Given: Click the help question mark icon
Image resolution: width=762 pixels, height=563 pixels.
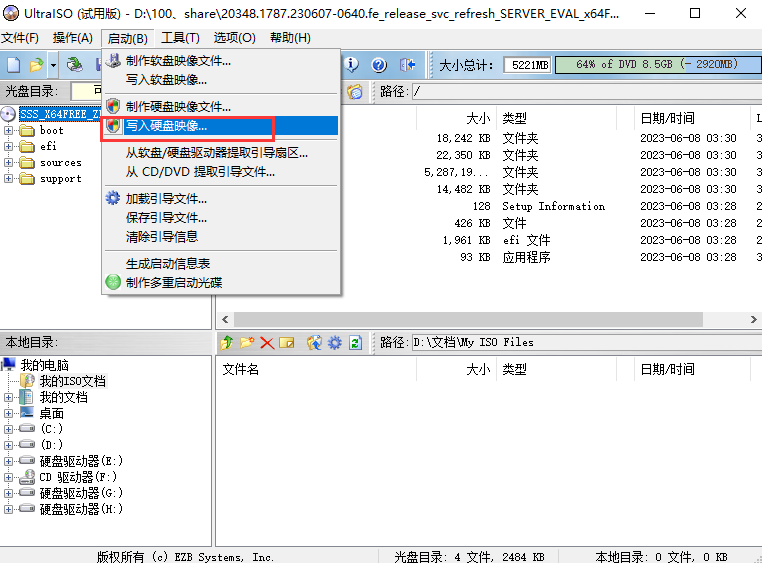Looking at the screenshot, I should pyautogui.click(x=379, y=65).
